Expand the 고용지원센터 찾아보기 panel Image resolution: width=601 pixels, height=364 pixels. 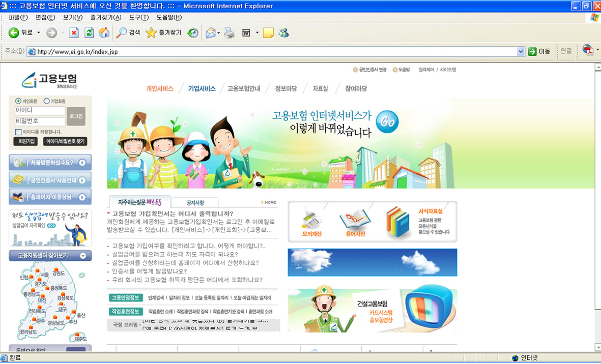pos(82,256)
